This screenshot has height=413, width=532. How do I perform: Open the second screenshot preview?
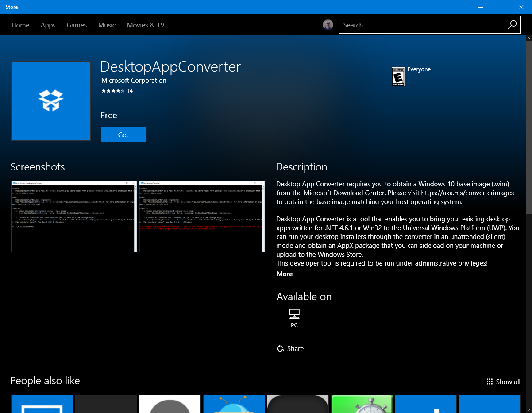click(201, 216)
